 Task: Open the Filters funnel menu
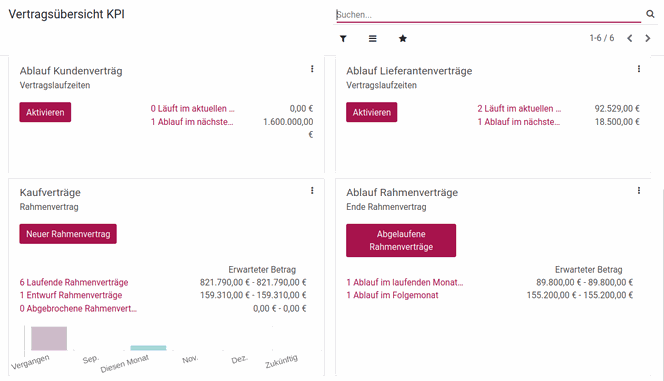(x=343, y=39)
